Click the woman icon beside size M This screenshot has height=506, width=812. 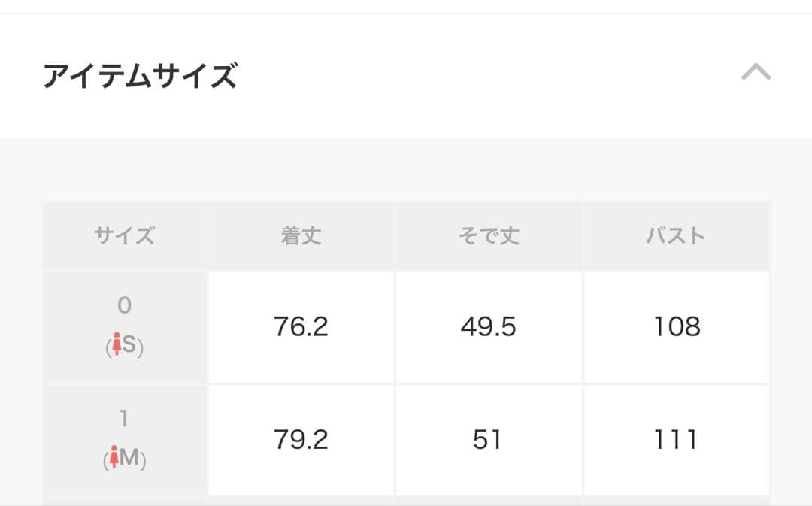point(114,458)
